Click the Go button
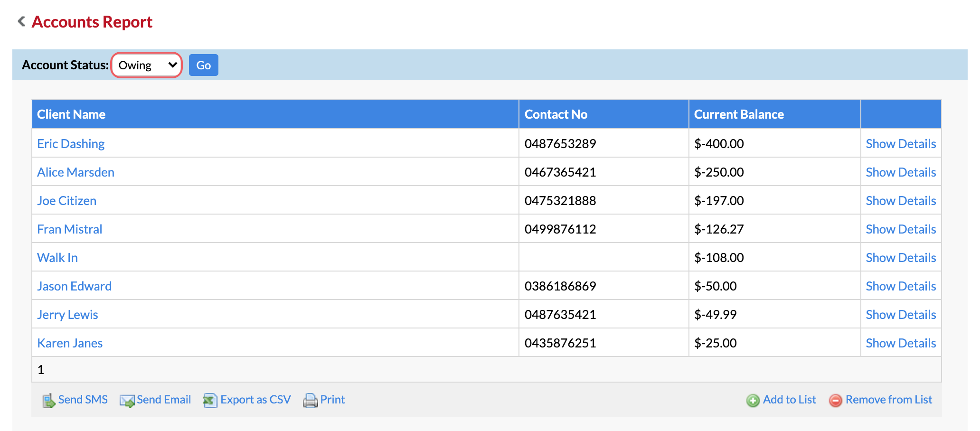The image size is (980, 431). point(204,65)
